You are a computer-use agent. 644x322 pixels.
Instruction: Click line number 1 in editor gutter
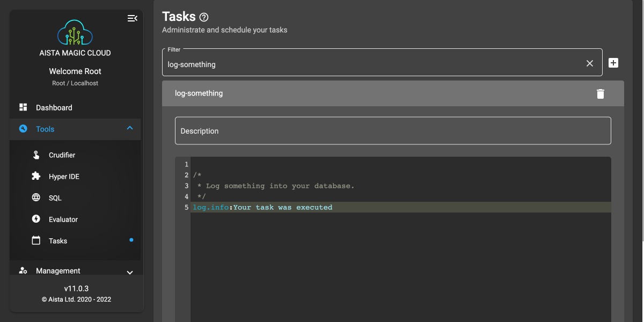186,165
